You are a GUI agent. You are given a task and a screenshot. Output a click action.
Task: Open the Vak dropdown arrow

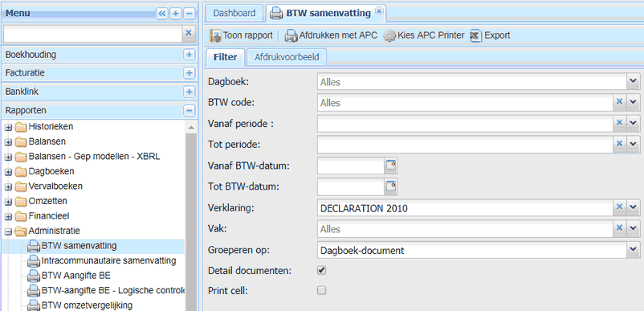634,228
